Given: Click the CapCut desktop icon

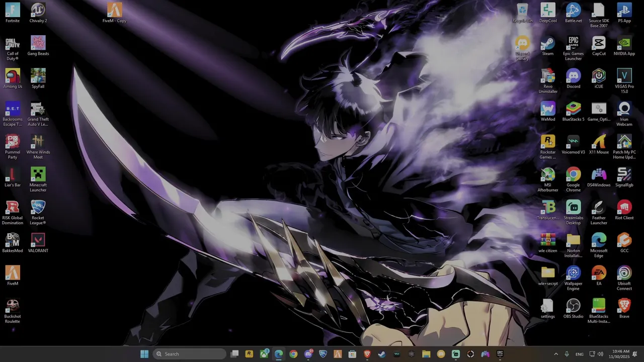Looking at the screenshot, I should point(599,46).
